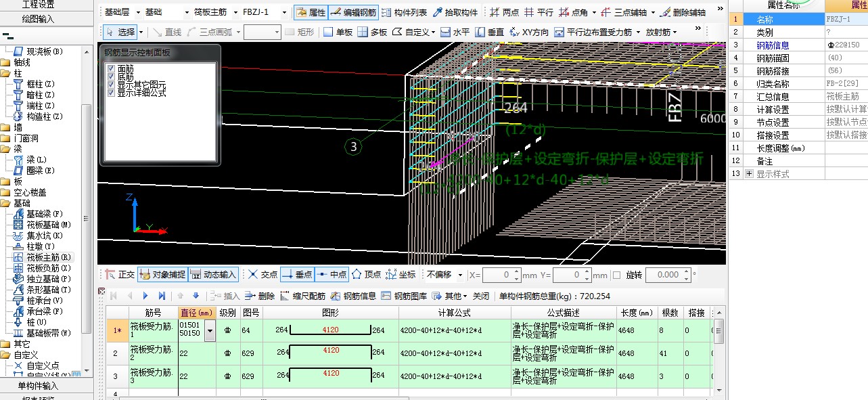
Task: Switch to the 绘图输入 tab
Action: pyautogui.click(x=39, y=18)
